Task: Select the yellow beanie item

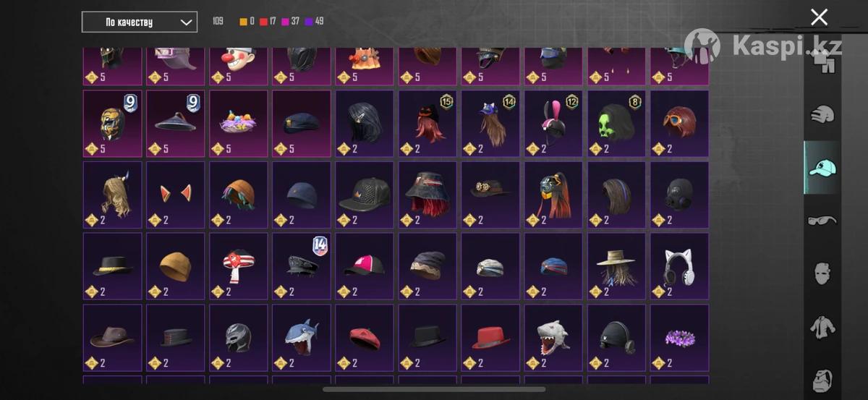Action: point(176,265)
